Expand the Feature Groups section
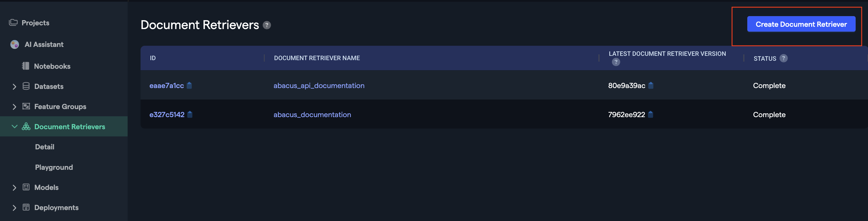 point(14,107)
